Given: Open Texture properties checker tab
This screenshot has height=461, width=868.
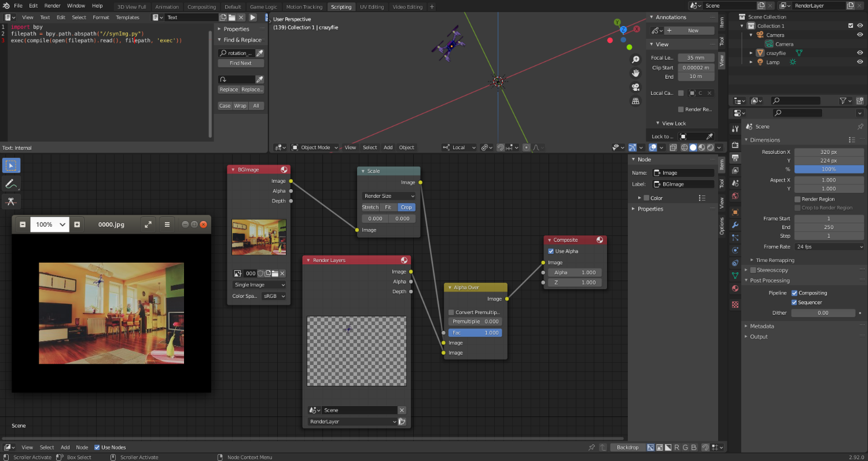Looking at the screenshot, I should click(x=735, y=304).
